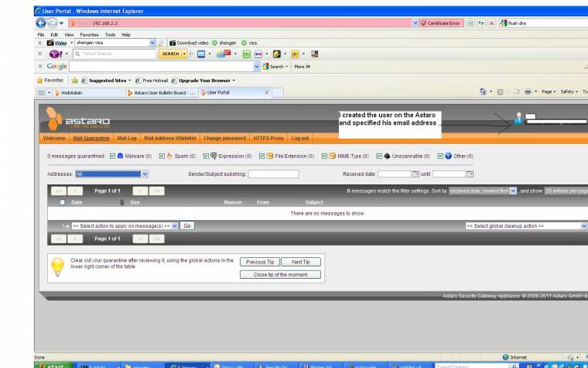Uncheck the Spam filter checkbox

[161, 156]
